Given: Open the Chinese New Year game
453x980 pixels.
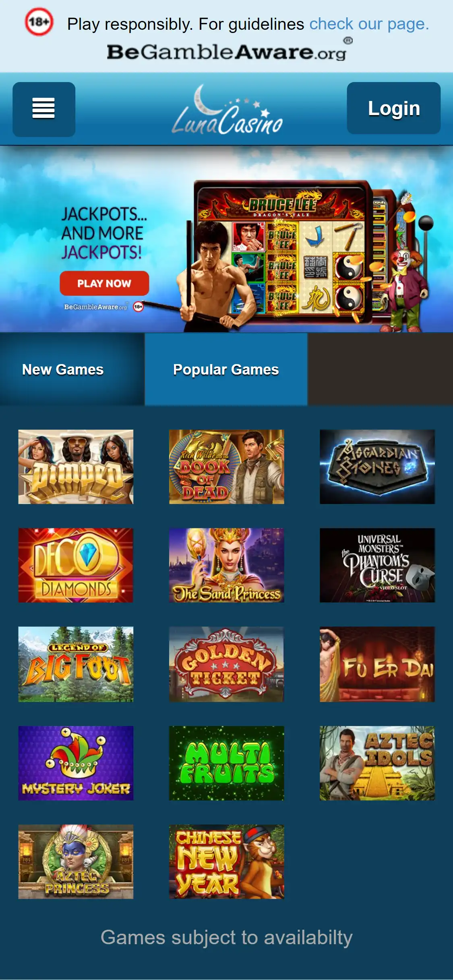Looking at the screenshot, I should point(226,862).
